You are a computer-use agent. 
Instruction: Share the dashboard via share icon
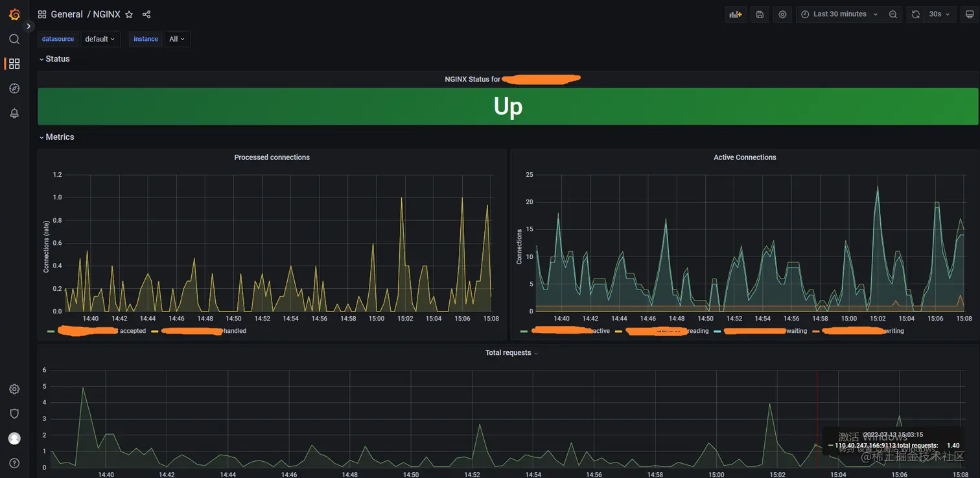(146, 14)
